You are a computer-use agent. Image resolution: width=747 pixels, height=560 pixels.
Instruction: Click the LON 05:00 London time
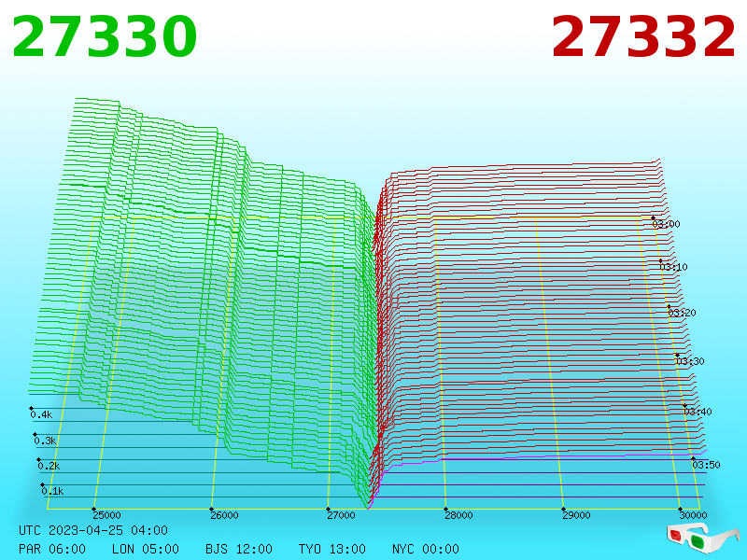tap(146, 549)
